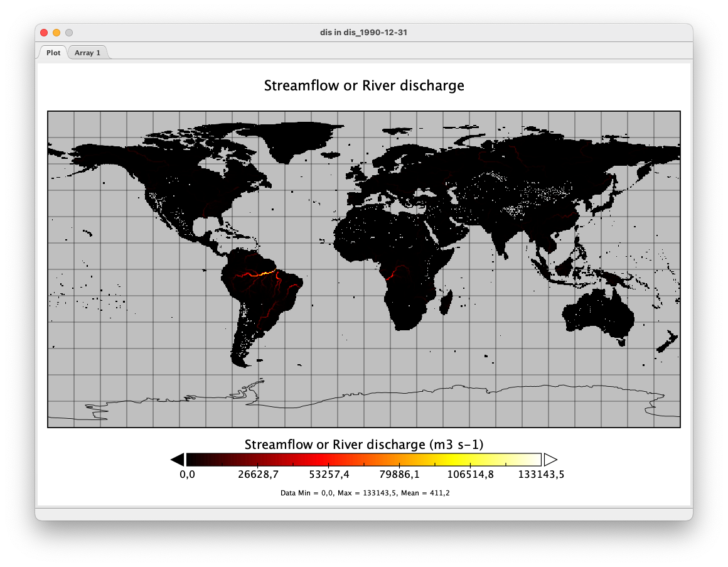This screenshot has height=567, width=728.
Task: Click the window title dis in dis_1990-12-31
Action: pos(363,33)
